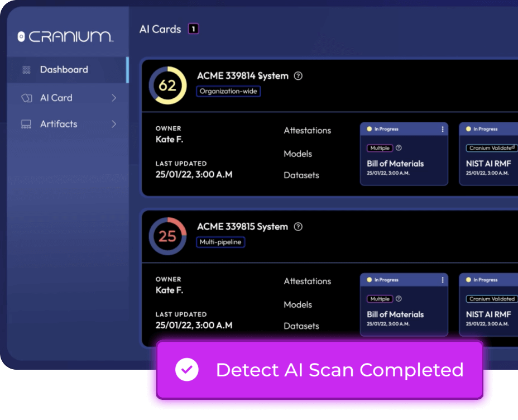This screenshot has height=420, width=518.
Task: Click the AI Cards count badge showing 1
Action: tap(193, 28)
